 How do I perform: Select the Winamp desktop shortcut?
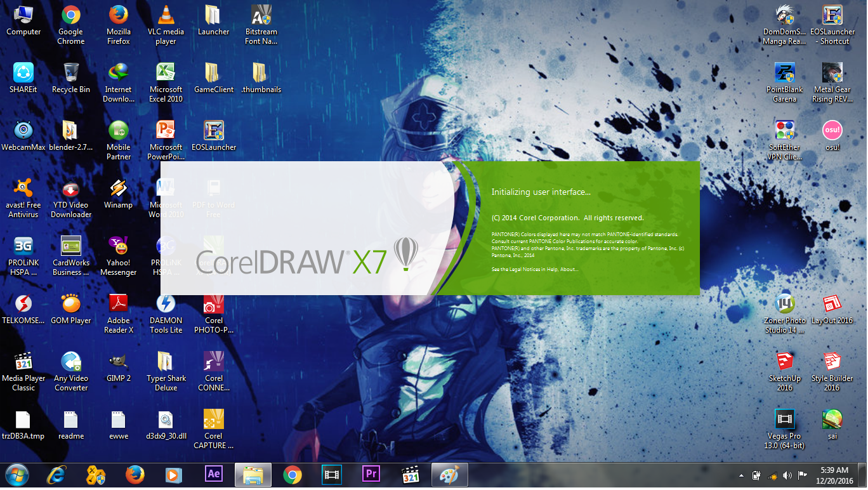119,194
